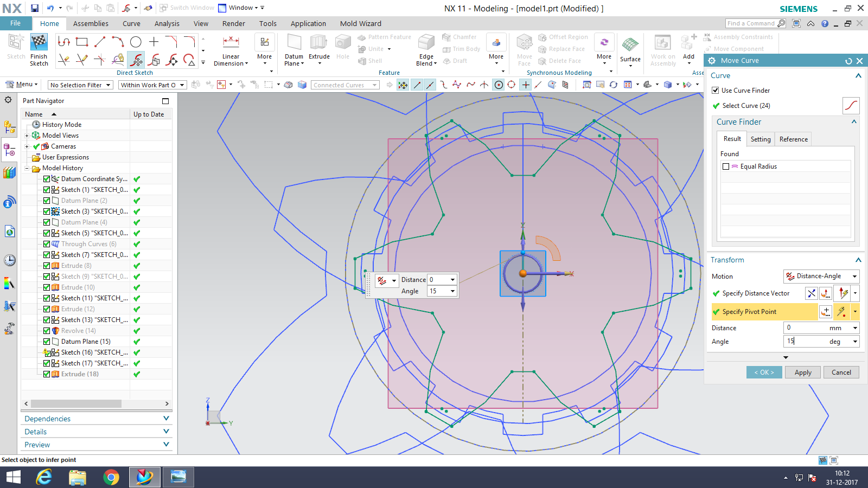Toggle checkbox for Extrude (8)

pyautogui.click(x=47, y=266)
